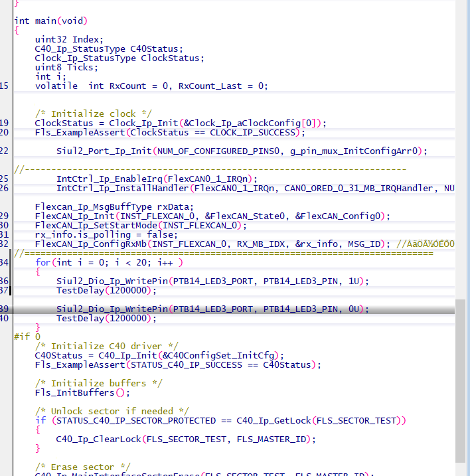
Task: Click the FlexCAN_Ip_ConfigRxMb call line
Action: [x=212, y=244]
